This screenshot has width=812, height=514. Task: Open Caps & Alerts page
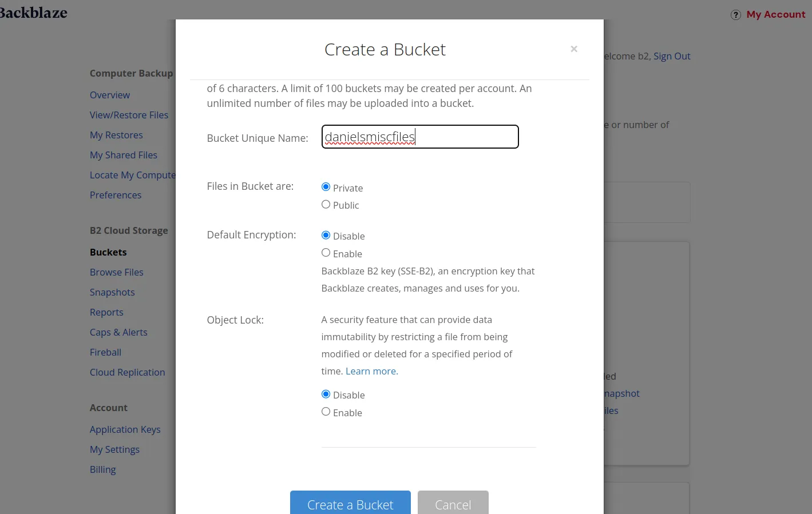(118, 332)
